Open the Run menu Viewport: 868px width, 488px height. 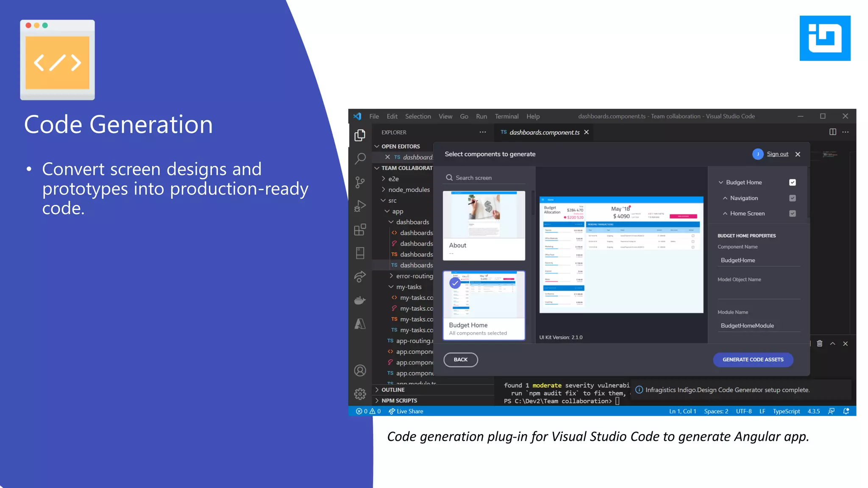[481, 116]
